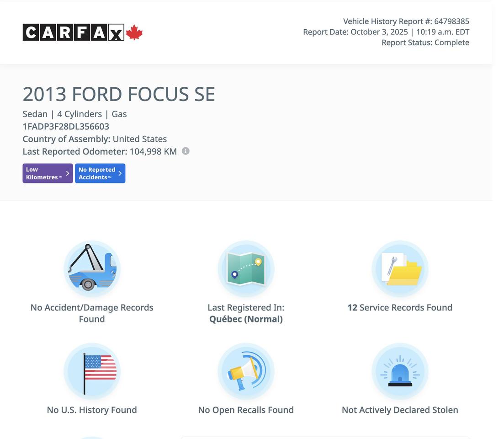
Task: Click 'Report Status: Complete' text
Action: point(425,43)
